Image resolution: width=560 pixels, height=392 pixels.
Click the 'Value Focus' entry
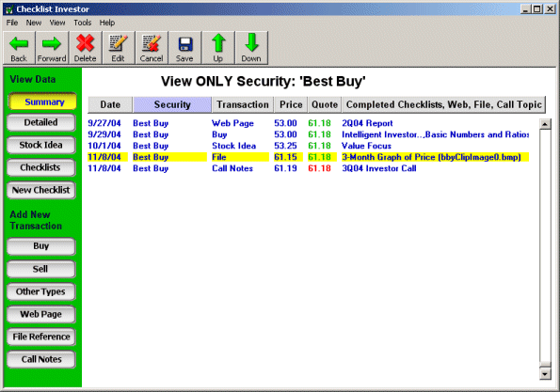point(366,146)
